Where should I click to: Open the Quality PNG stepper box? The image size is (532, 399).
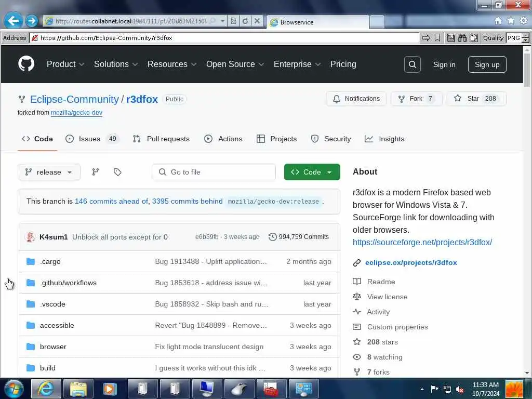coord(517,38)
